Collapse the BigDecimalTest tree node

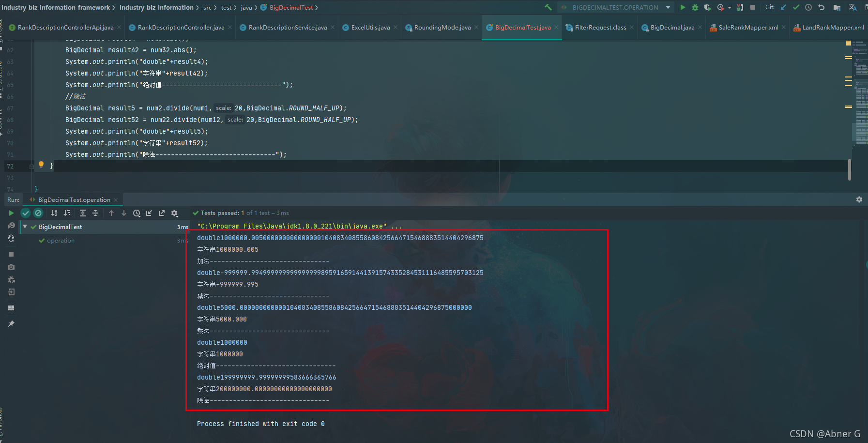pyautogui.click(x=25, y=227)
